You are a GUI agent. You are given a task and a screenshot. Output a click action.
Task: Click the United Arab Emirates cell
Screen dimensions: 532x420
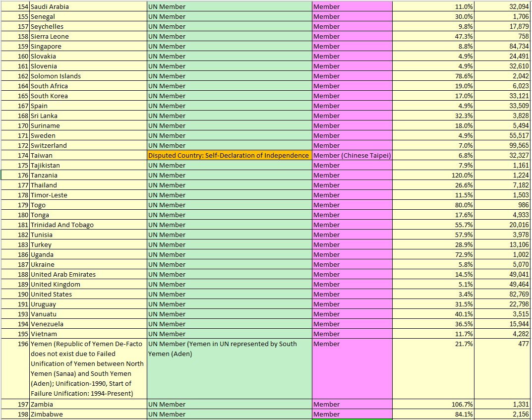[x=88, y=274]
